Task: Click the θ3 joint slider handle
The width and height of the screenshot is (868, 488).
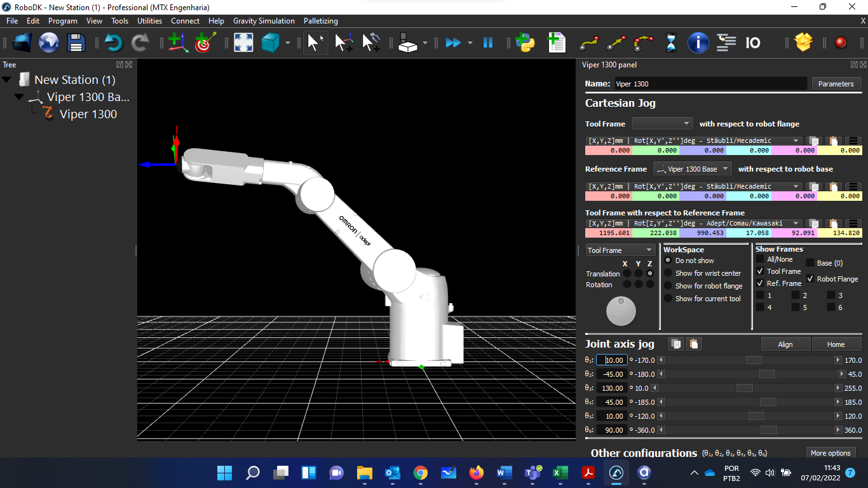Action: point(744,388)
